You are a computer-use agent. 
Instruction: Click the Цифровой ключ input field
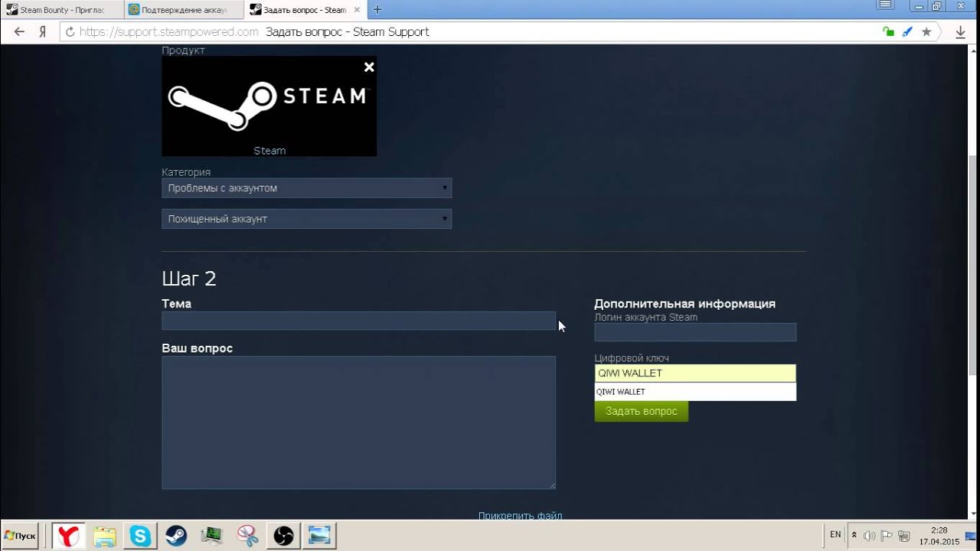pyautogui.click(x=695, y=373)
